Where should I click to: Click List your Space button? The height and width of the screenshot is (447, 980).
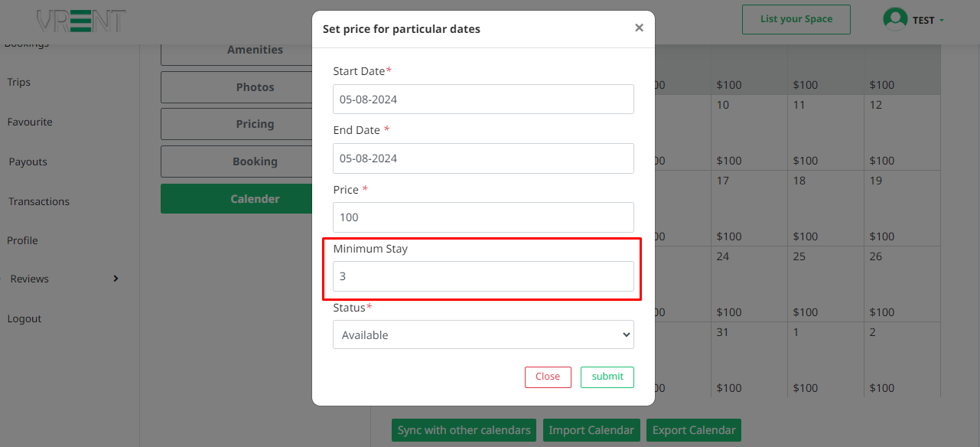796,19
